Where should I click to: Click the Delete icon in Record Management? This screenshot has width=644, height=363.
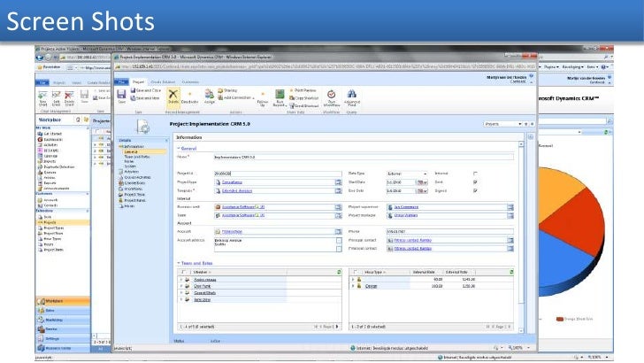(x=171, y=97)
